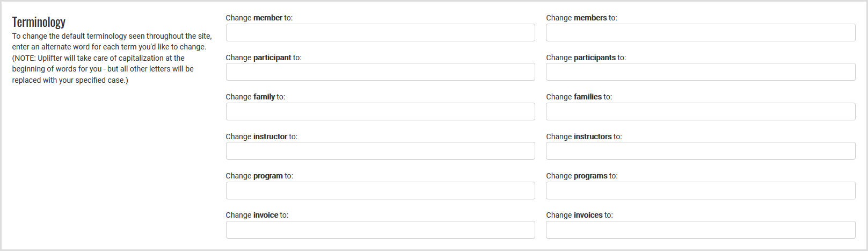The image size is (868, 251).
Task: Click the 'Change member to' input field
Action: pyautogui.click(x=380, y=33)
